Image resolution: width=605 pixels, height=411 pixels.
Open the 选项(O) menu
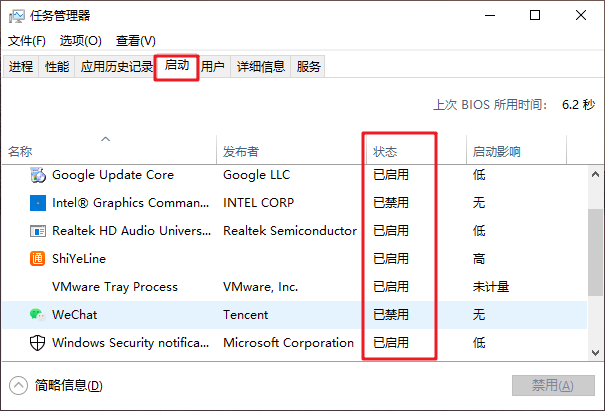[80, 41]
